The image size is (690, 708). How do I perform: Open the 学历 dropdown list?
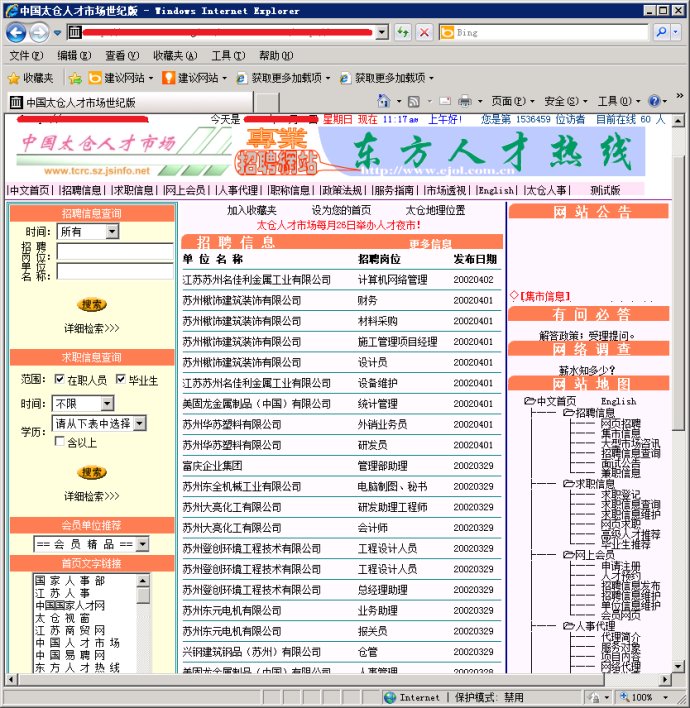click(x=139, y=424)
